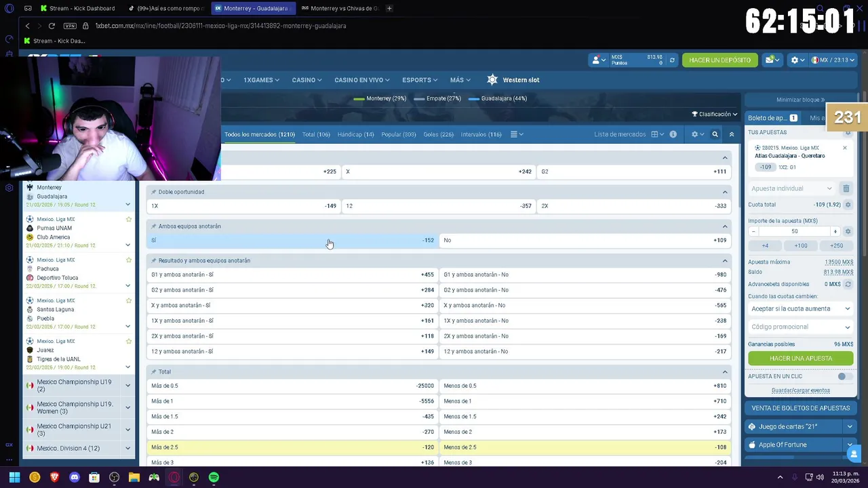The height and width of the screenshot is (488, 868).
Task: Favorite the Pachuca match with star
Action: [128, 260]
